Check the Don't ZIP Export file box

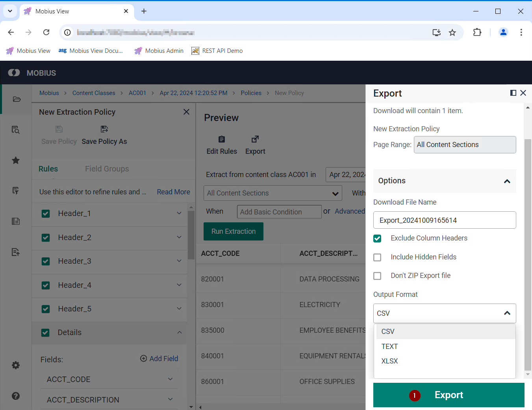377,276
